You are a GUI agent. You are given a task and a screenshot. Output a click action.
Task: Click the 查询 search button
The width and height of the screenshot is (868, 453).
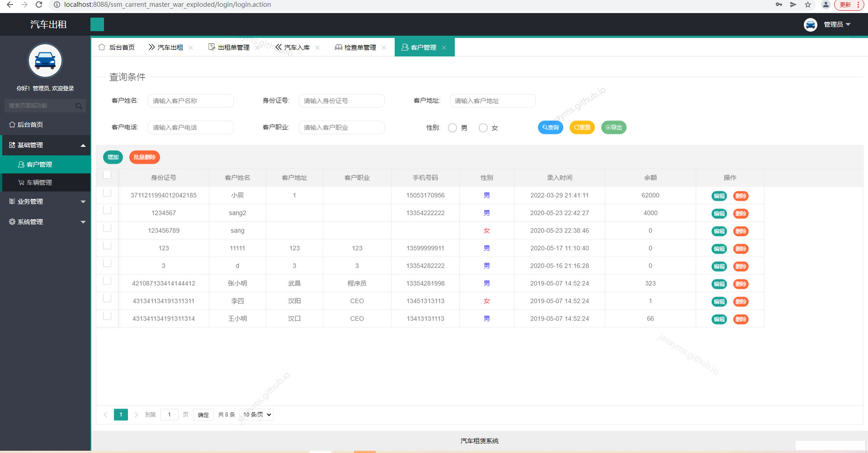pos(550,127)
